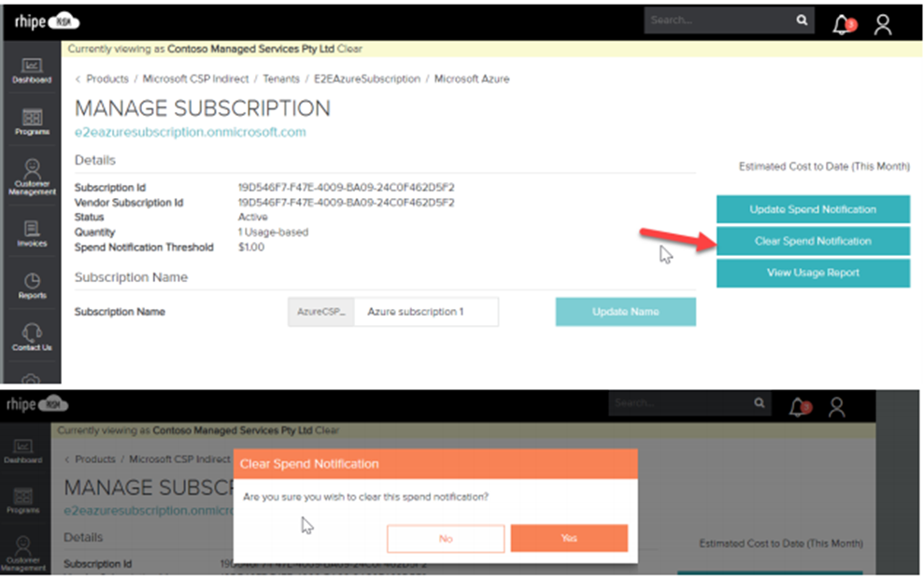Screen dimensions: 924x578
Task: Click the dimmed Products breadcrumb behind the dialog
Action: click(95, 459)
